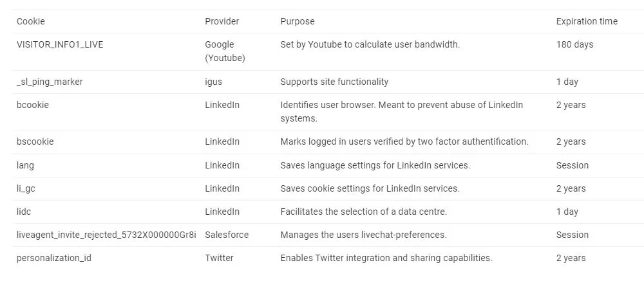Click the Expiration time column header
The image size is (644, 281).
587,21
